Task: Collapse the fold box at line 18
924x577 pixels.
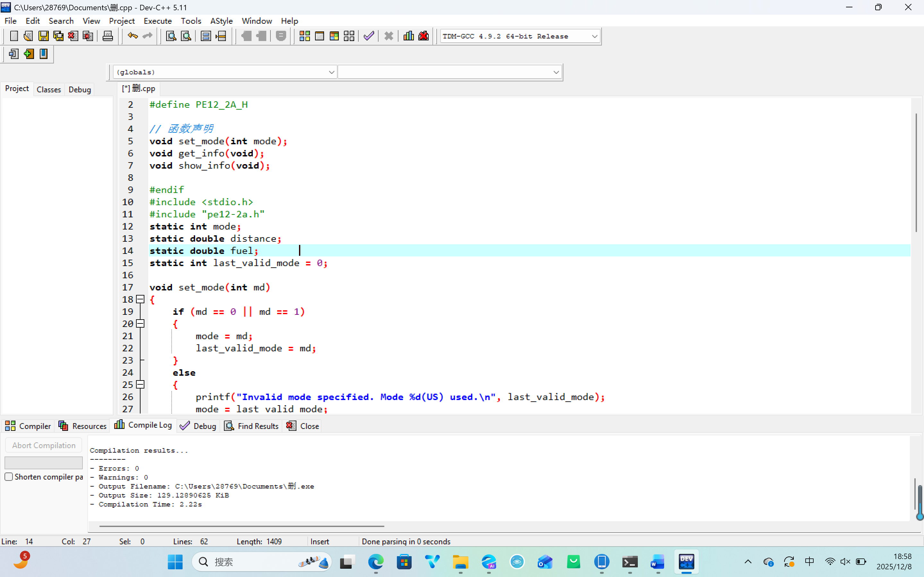Action: (140, 300)
